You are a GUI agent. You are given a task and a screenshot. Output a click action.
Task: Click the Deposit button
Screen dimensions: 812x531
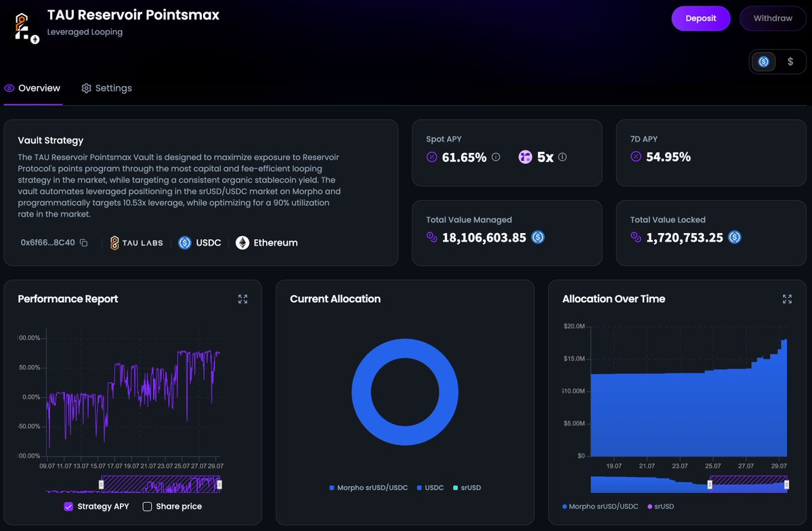tap(701, 18)
